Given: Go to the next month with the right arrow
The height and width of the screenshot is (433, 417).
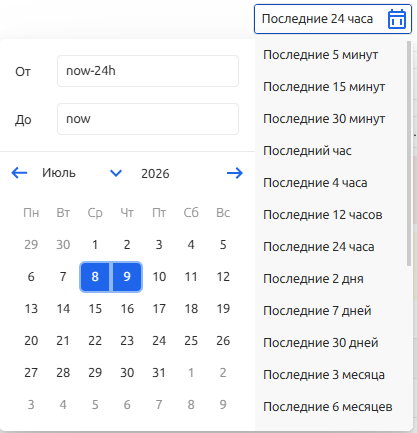Looking at the screenshot, I should 235,173.
